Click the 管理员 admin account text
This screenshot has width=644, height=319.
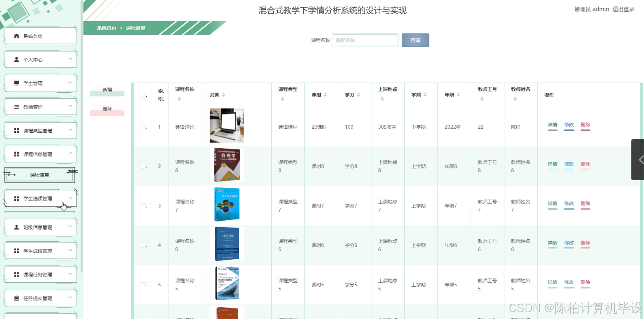(x=591, y=9)
